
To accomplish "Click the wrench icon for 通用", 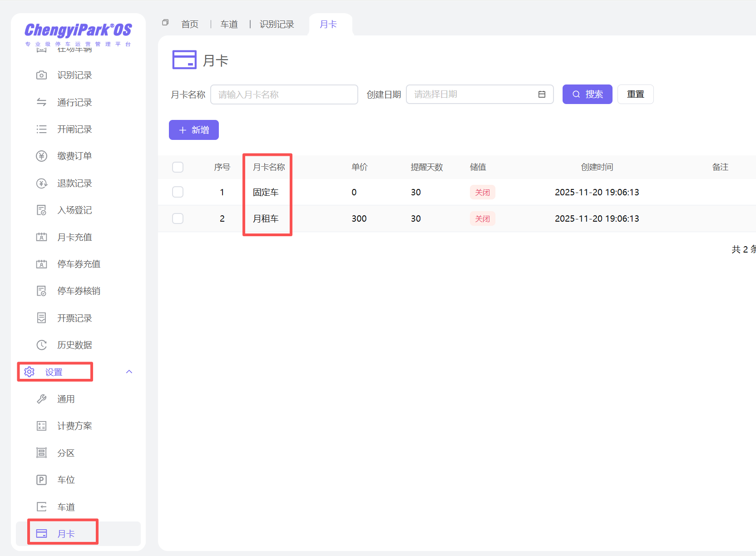I will click(x=41, y=399).
